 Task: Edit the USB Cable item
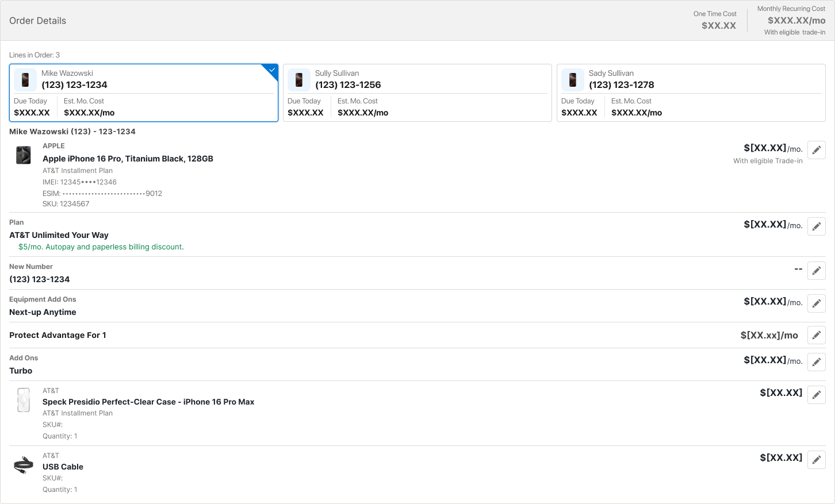(x=817, y=460)
